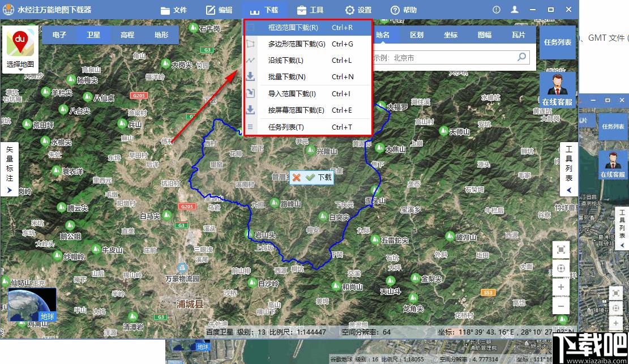This screenshot has height=364, width=629.
Task: Collapse the 工具列表 side panel
Action: [568, 169]
